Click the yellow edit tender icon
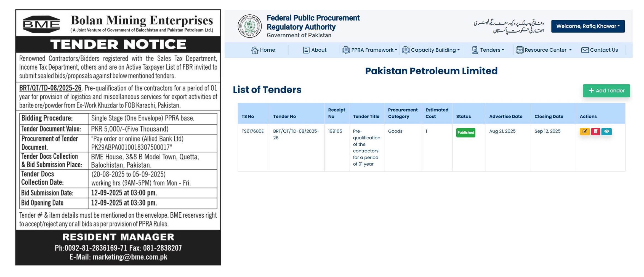The image size is (644, 277). (584, 131)
